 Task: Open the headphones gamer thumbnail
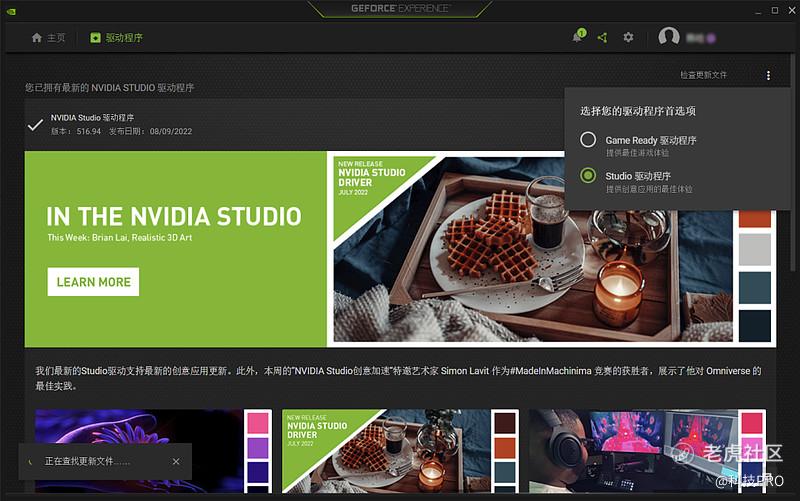pos(633,450)
